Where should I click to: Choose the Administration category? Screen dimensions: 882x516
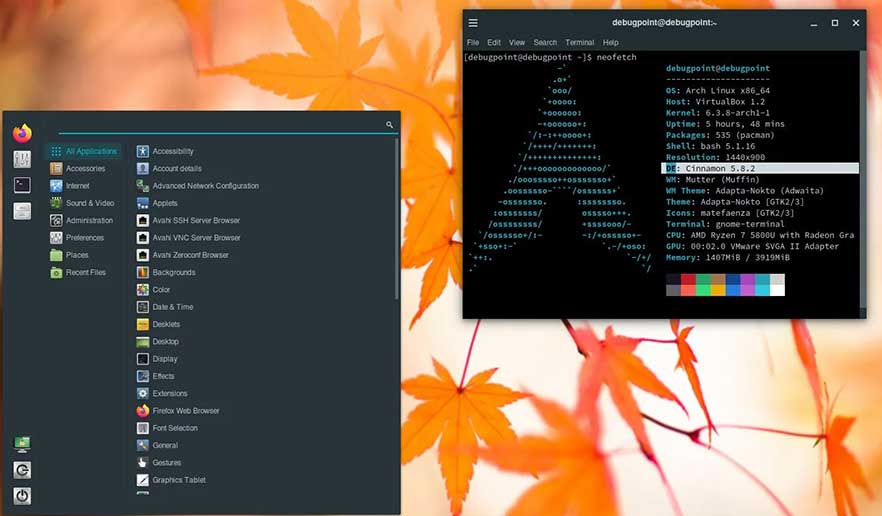[89, 220]
